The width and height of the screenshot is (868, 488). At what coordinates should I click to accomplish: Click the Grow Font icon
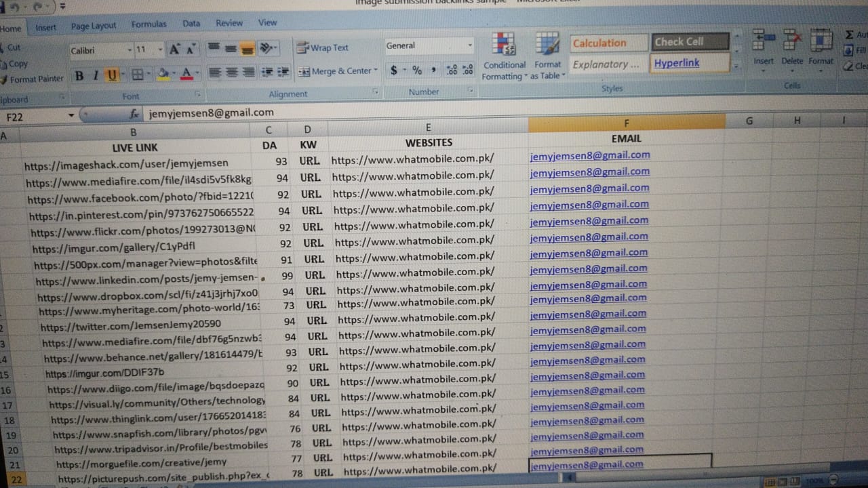click(x=175, y=49)
